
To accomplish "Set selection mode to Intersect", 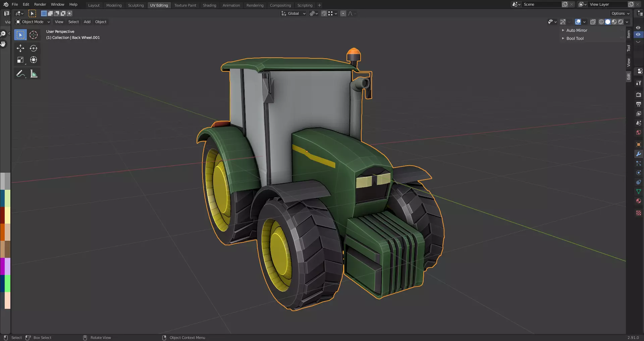I will [x=69, y=13].
